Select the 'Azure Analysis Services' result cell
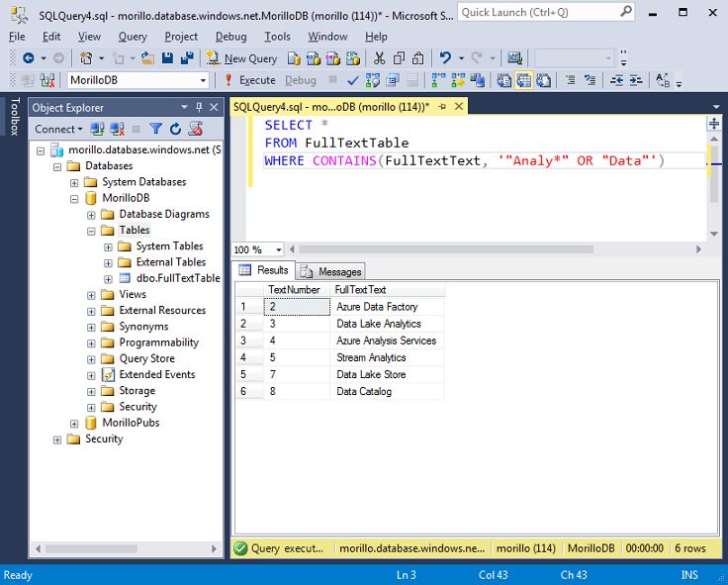 click(387, 341)
